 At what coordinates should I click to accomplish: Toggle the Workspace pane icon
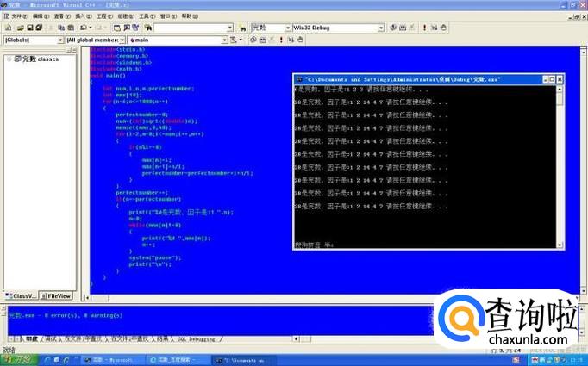(117, 28)
